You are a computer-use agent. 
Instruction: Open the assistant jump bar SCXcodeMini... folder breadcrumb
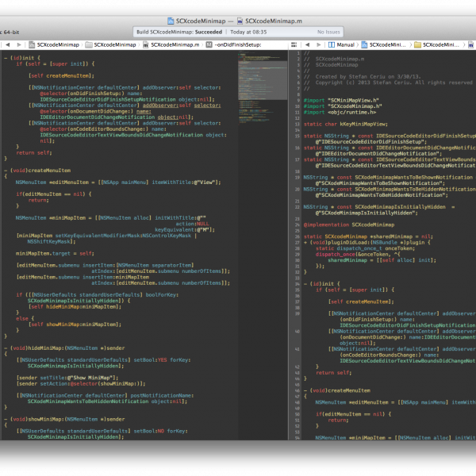437,44
